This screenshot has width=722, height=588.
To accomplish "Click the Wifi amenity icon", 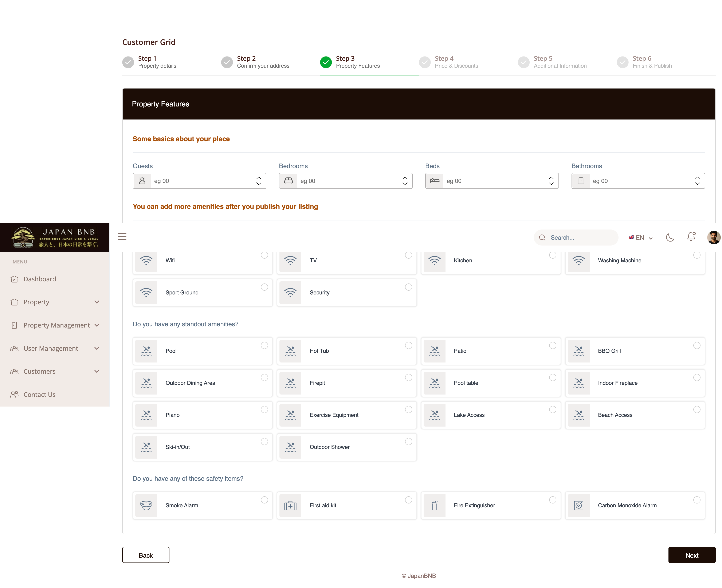I will 146,260.
